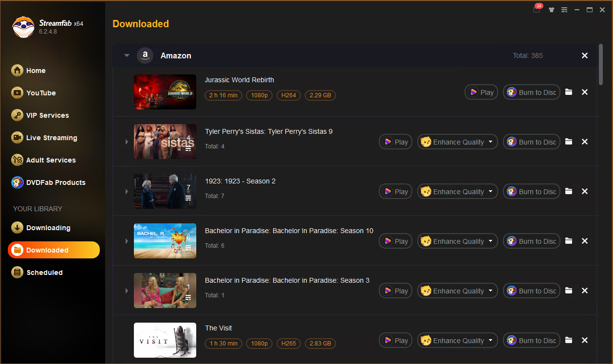Open the hamburger main menu icon

pos(564,10)
